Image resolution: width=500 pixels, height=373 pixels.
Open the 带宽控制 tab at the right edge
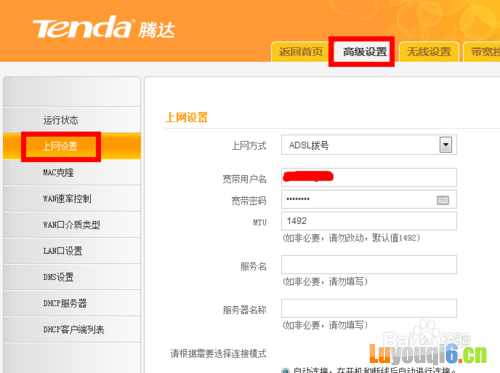(482, 52)
